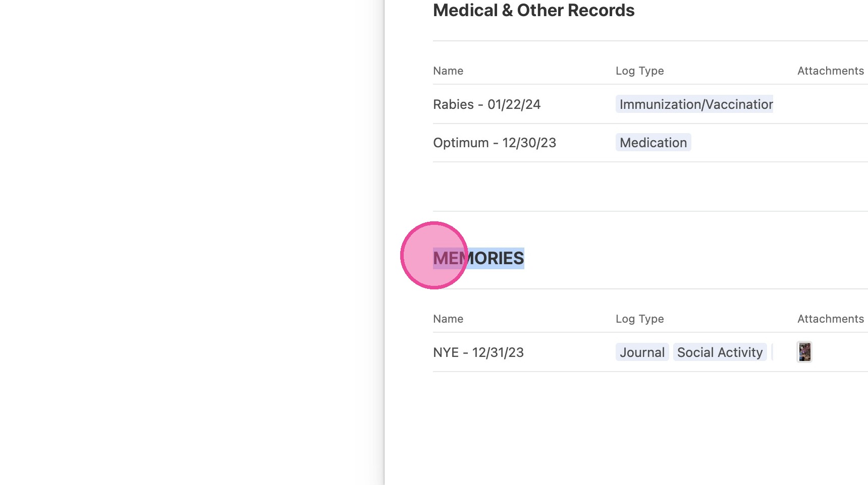Open the NYE - 12/31/23 memory entry
This screenshot has width=868, height=485.
pos(478,352)
